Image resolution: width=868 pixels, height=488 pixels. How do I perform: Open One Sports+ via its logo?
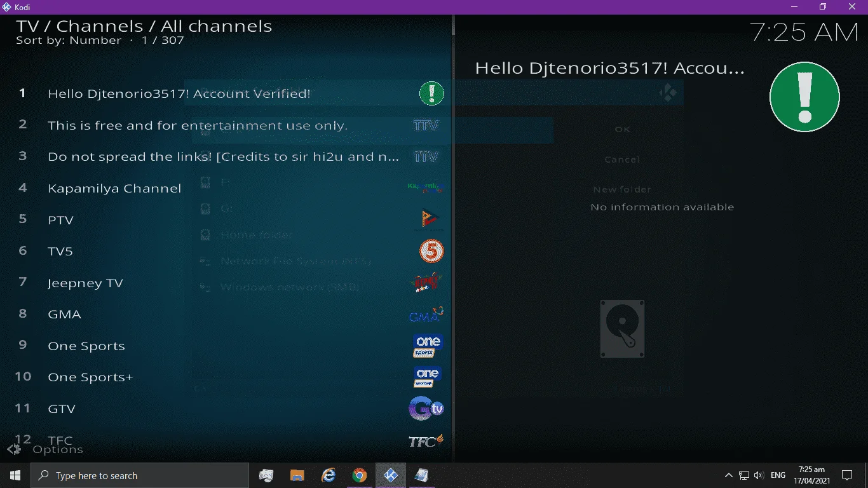428,377
